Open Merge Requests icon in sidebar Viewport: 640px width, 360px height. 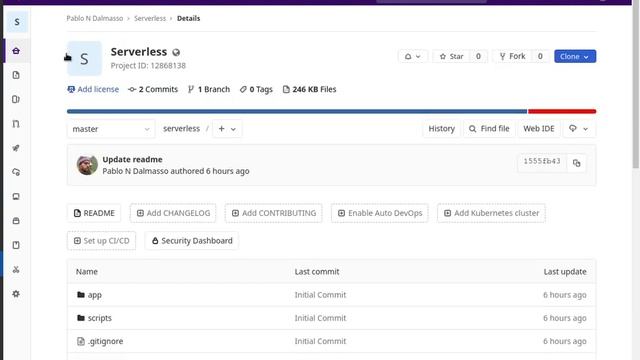[x=16, y=124]
